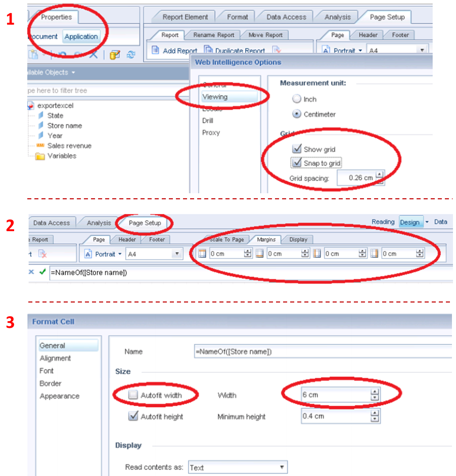Click the Duplicate Report icon
This screenshot has width=456, height=476.
[208, 51]
